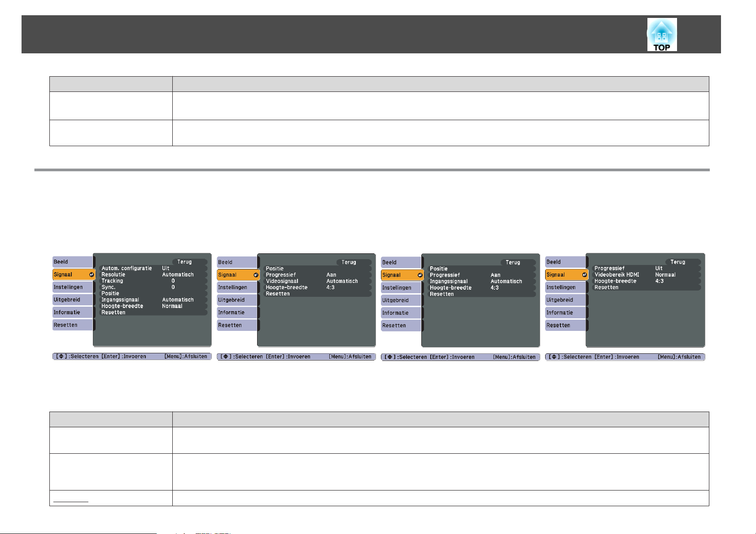Image resolution: width=756 pixels, height=534 pixels.
Task: Click 'Normaal' value of Videobereik HDMI
Action: (x=665, y=274)
